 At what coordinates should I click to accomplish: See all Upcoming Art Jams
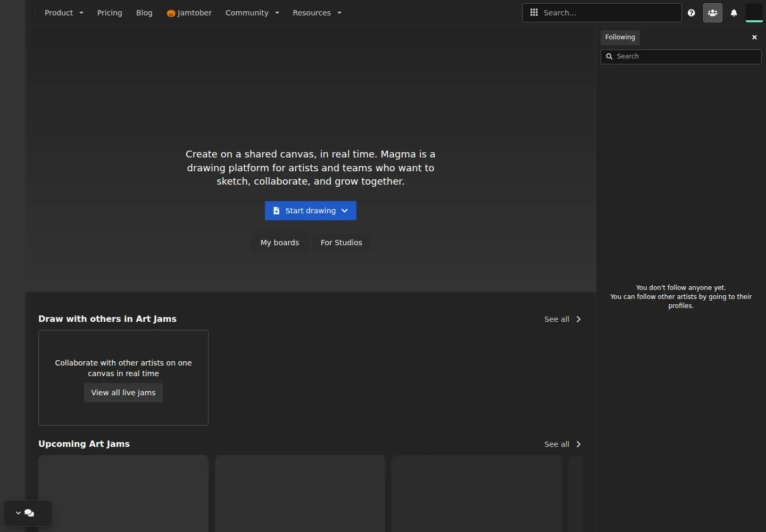pyautogui.click(x=563, y=444)
